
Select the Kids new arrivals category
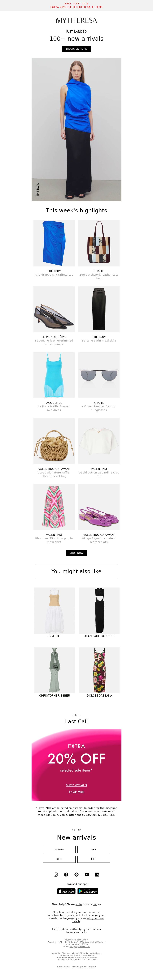click(59, 859)
